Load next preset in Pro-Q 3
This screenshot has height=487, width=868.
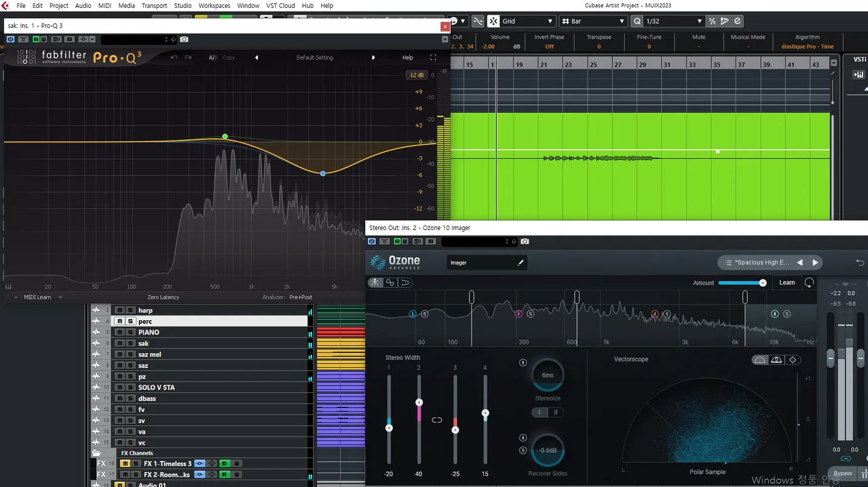(x=373, y=58)
